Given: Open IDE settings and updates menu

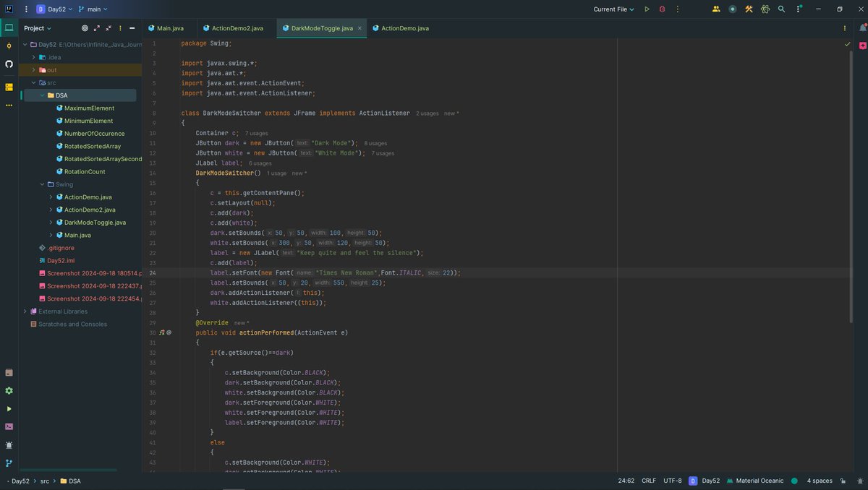Looking at the screenshot, I should click(x=798, y=9).
